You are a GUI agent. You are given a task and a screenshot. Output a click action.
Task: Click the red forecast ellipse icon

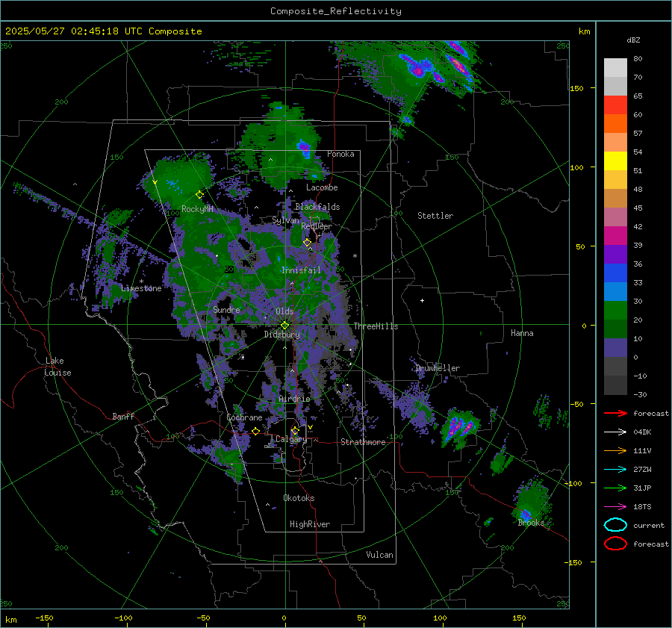coord(615,544)
